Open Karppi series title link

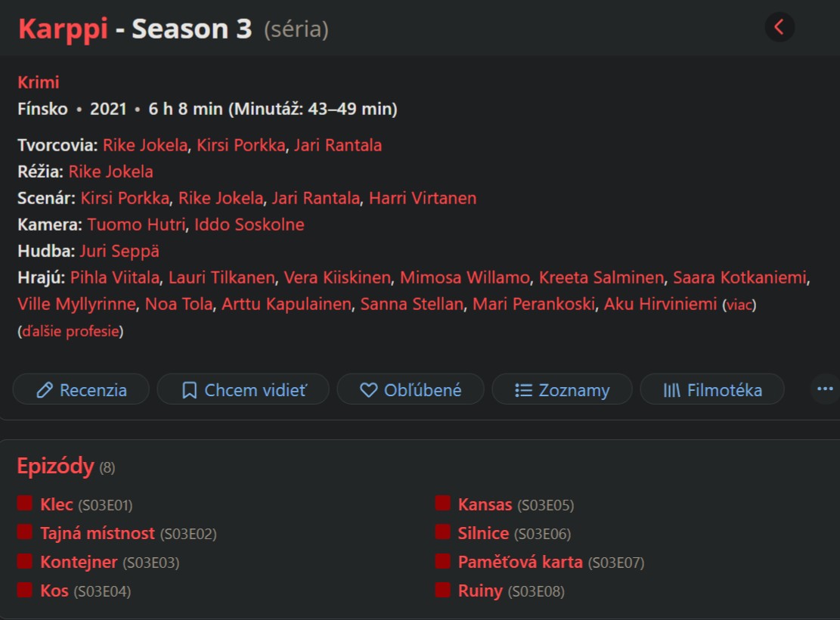(64, 29)
